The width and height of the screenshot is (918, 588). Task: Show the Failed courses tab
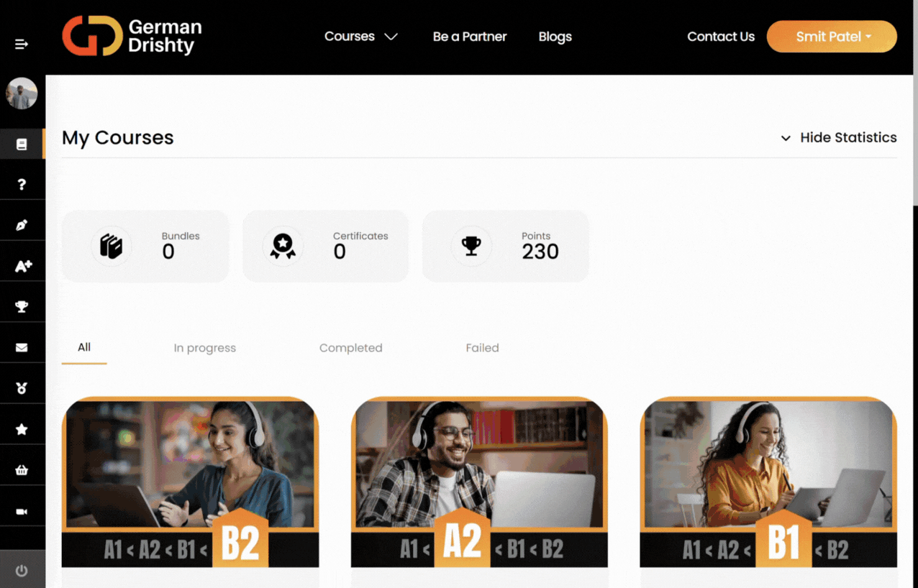pos(482,348)
